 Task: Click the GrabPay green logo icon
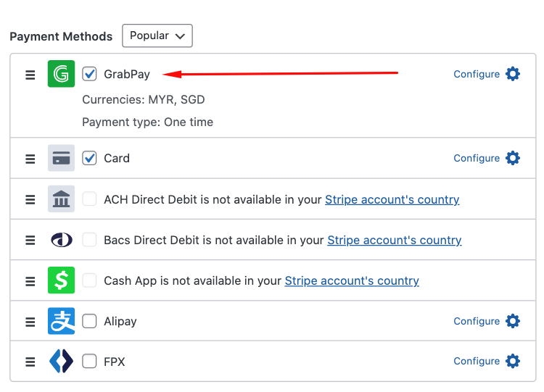61,74
